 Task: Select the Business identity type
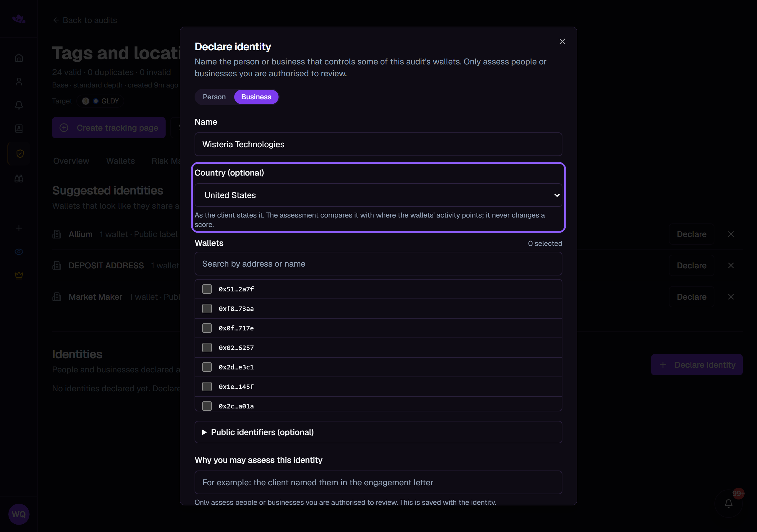256,97
